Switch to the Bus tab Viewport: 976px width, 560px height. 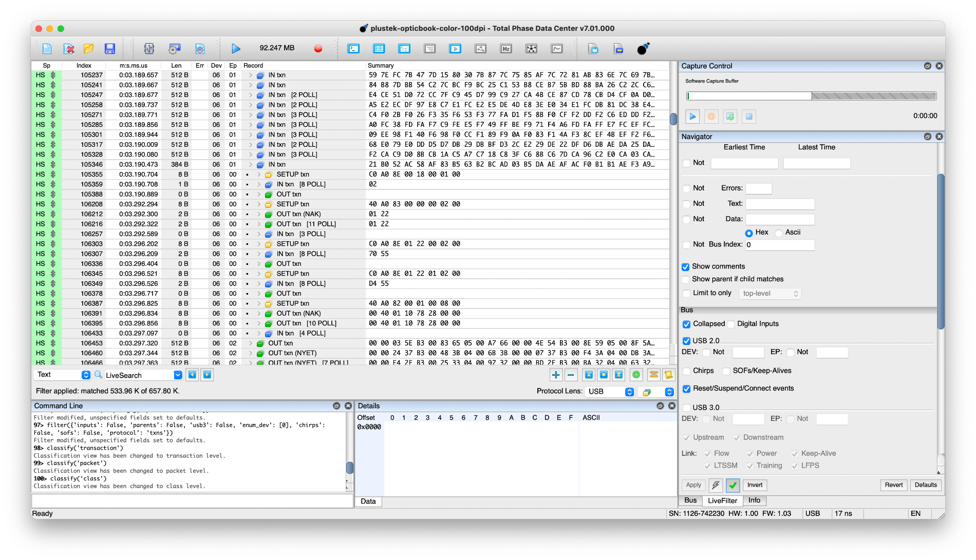coord(690,500)
